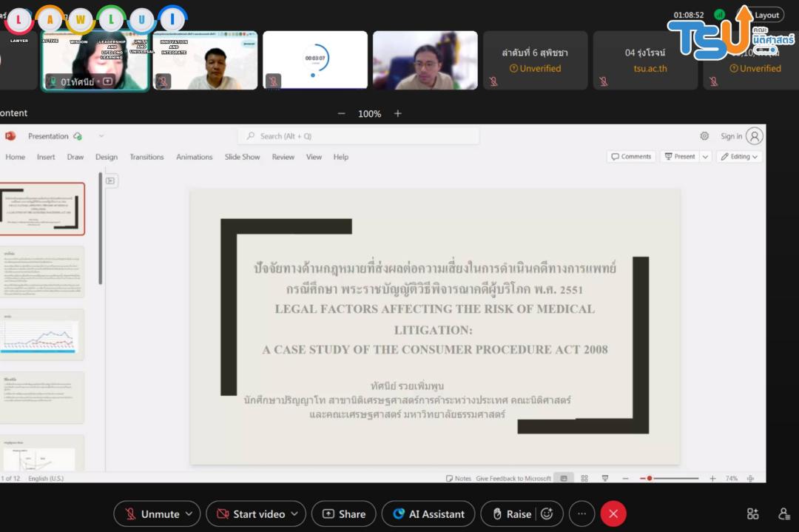Turn on the camera with Start video
799x532 pixels.
250,514
